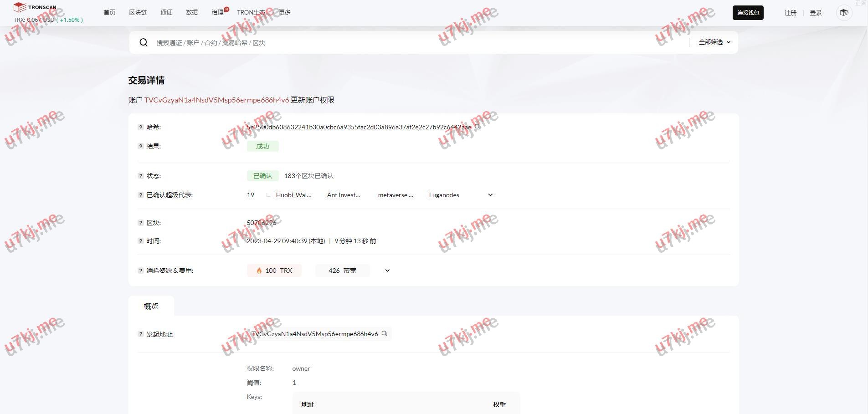
Task: Open the 全部筛选 filter dropdown
Action: (x=714, y=42)
